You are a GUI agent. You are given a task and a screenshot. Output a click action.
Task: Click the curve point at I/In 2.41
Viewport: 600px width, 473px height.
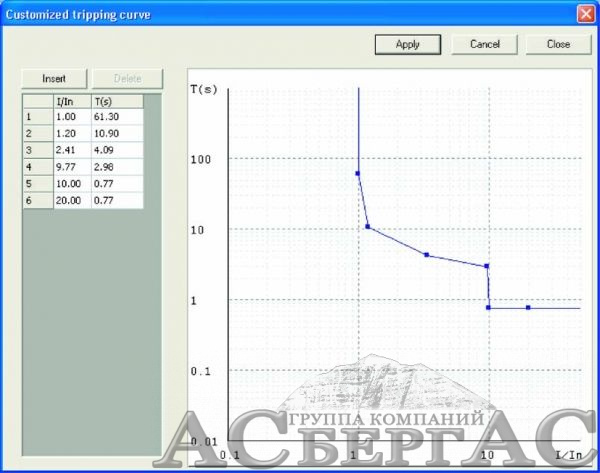pos(427,255)
